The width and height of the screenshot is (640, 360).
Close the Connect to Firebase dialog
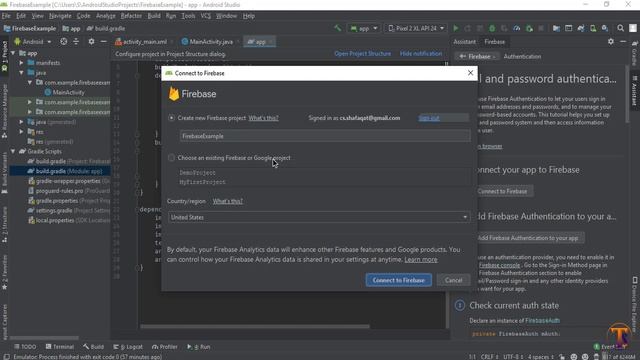click(x=470, y=73)
